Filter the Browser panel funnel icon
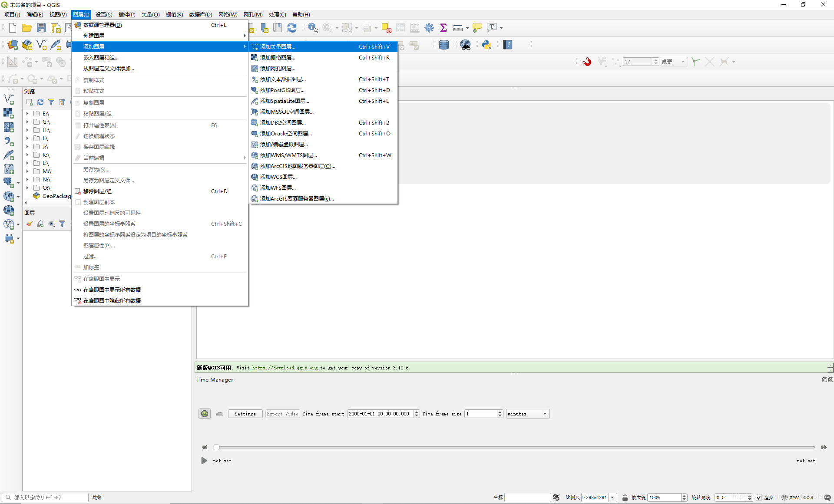 pyautogui.click(x=51, y=102)
